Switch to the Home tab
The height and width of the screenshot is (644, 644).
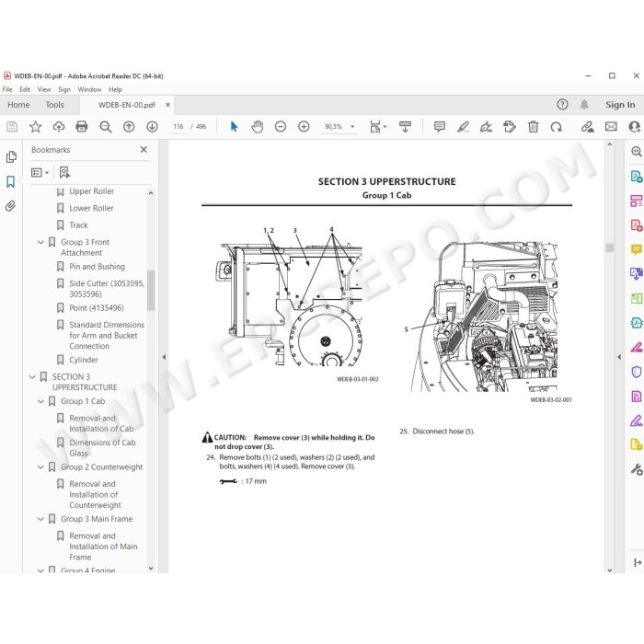point(18,105)
